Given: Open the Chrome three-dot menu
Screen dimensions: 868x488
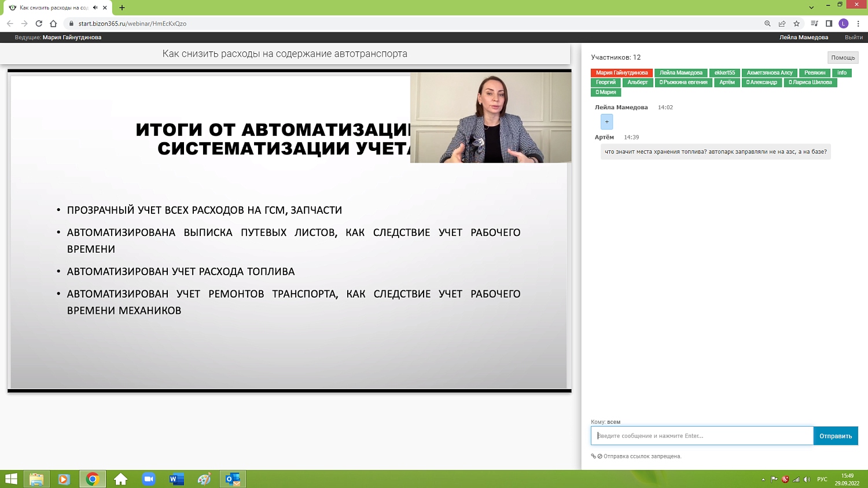Looking at the screenshot, I should [x=858, y=24].
